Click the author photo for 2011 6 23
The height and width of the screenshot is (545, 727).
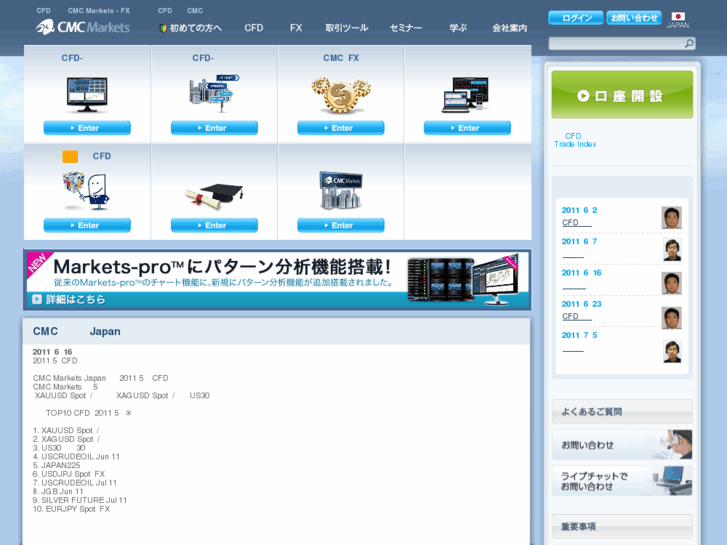click(671, 318)
